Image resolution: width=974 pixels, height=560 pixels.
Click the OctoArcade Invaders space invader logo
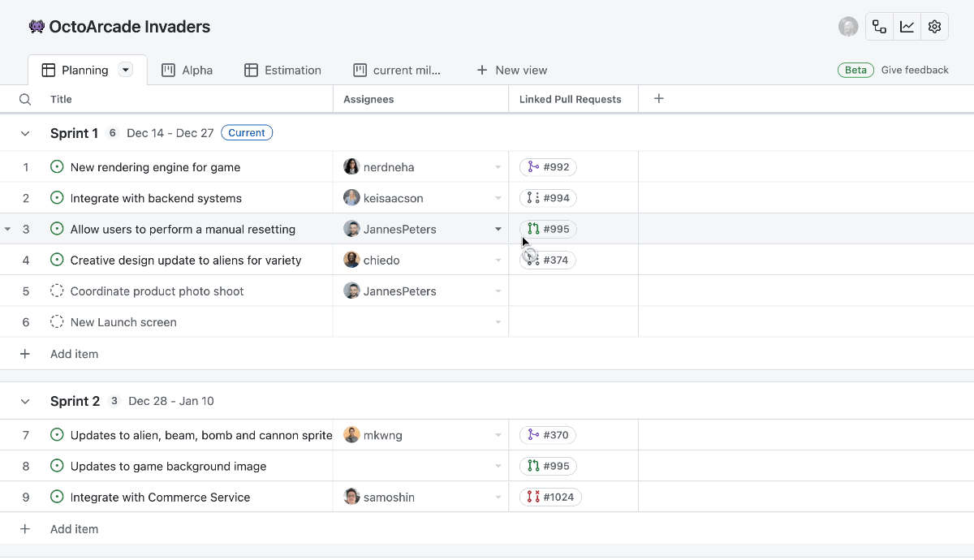(x=36, y=26)
